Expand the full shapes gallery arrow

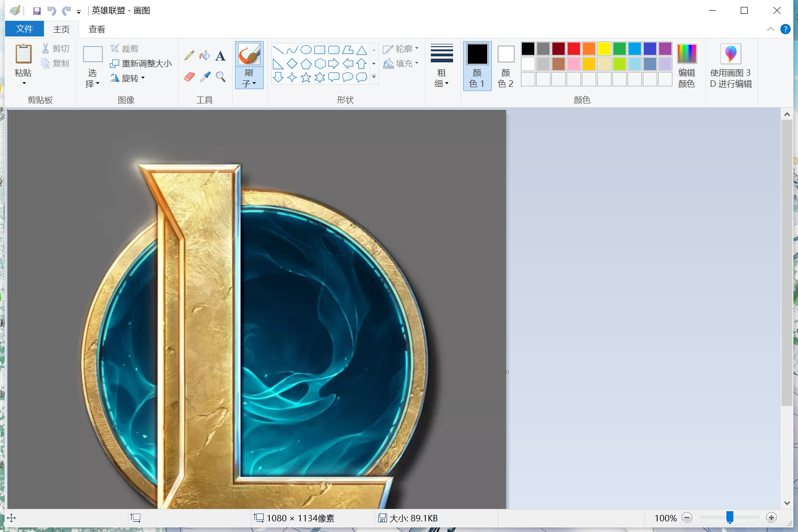pos(374,77)
